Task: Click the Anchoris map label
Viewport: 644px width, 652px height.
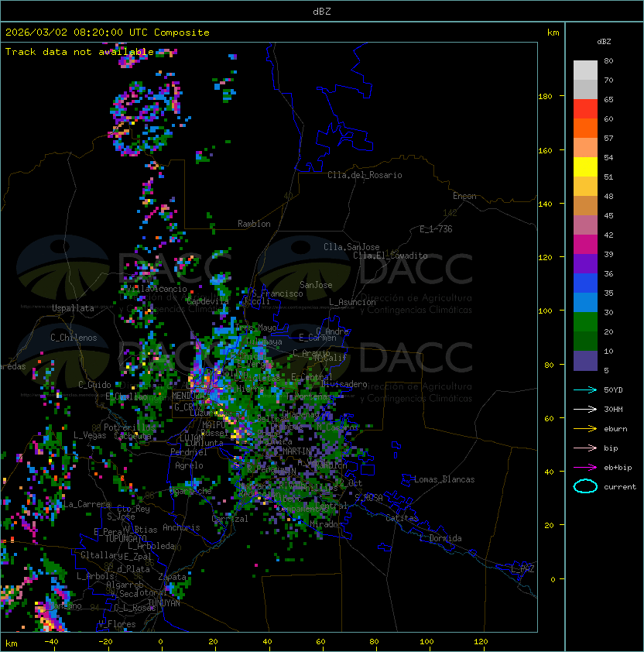Action: tap(181, 527)
